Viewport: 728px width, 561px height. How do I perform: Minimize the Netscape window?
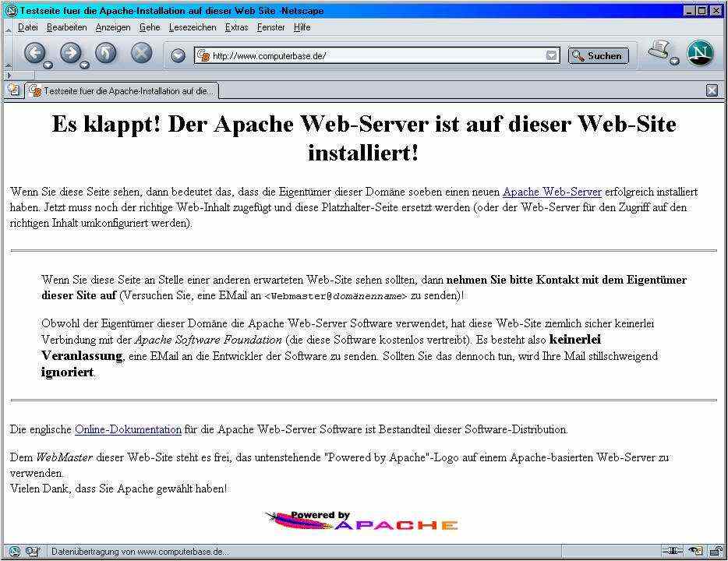click(x=690, y=10)
